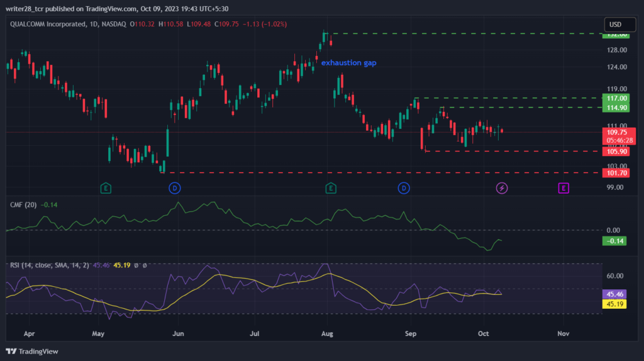Click the September dividend marker icon
Screen dimensions: 644x361
coord(404,188)
